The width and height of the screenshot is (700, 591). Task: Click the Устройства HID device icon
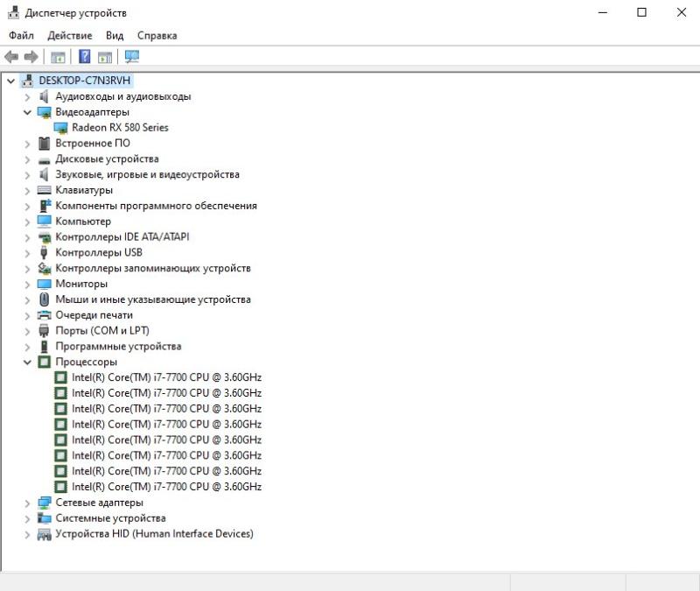click(x=45, y=534)
